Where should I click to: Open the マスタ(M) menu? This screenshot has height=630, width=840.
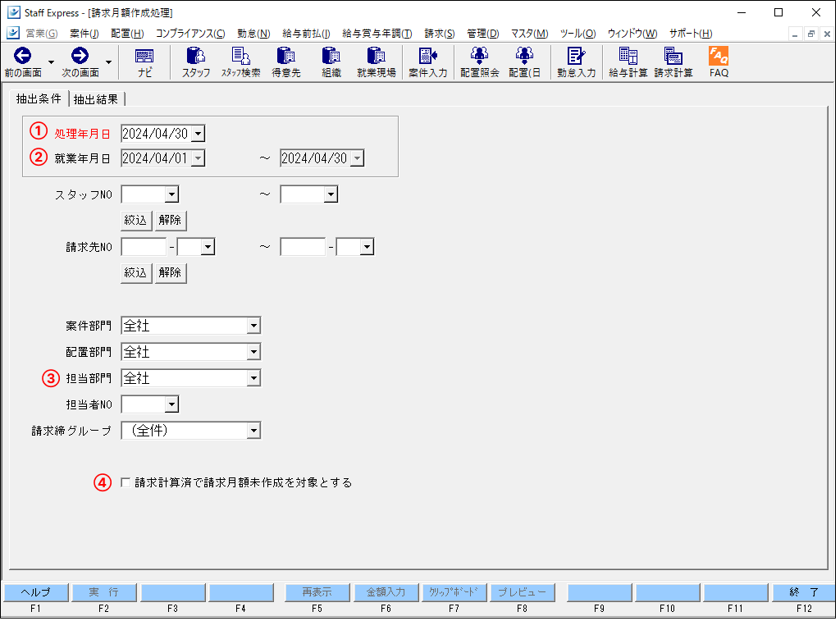click(x=529, y=33)
